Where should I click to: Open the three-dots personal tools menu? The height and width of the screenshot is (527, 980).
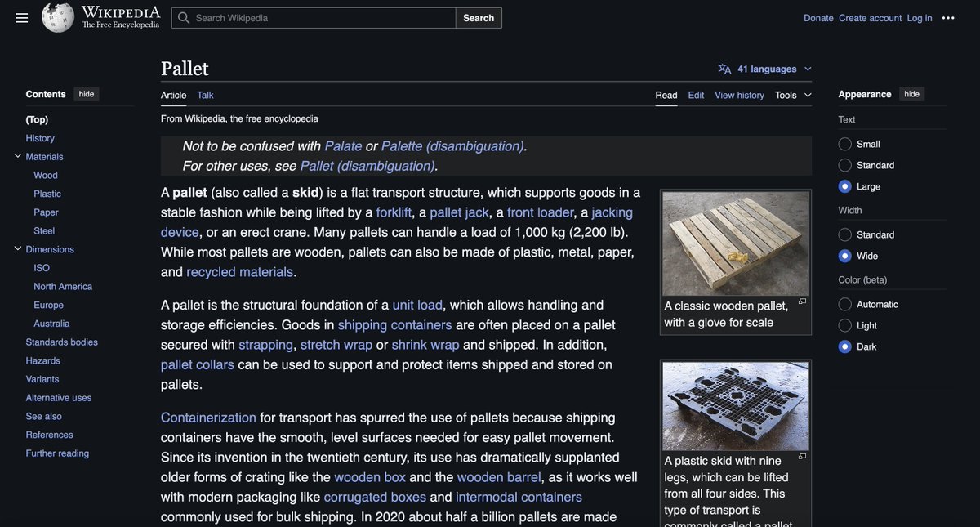tap(948, 18)
